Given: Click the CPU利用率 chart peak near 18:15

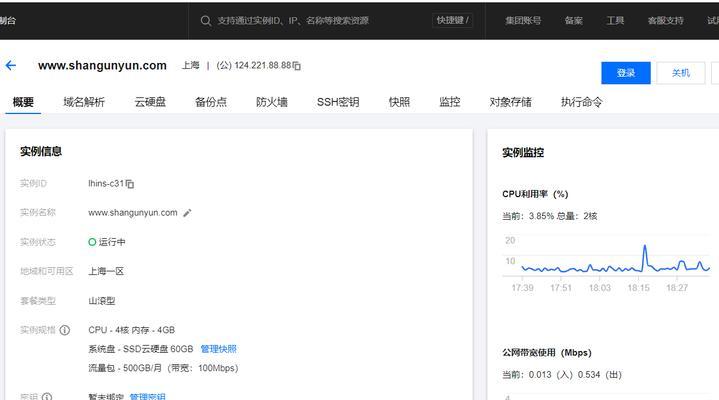Looking at the screenshot, I should 645,248.
